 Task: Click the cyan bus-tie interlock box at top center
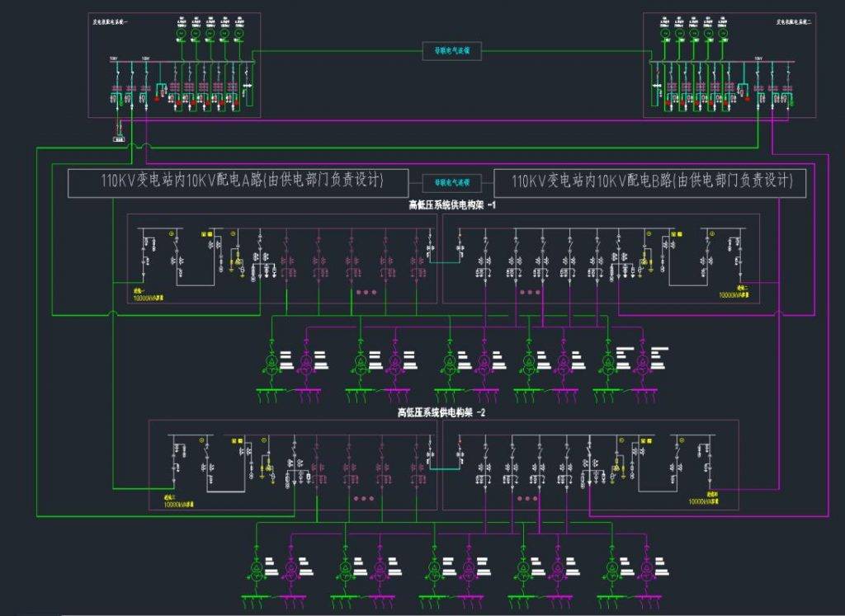point(451,51)
